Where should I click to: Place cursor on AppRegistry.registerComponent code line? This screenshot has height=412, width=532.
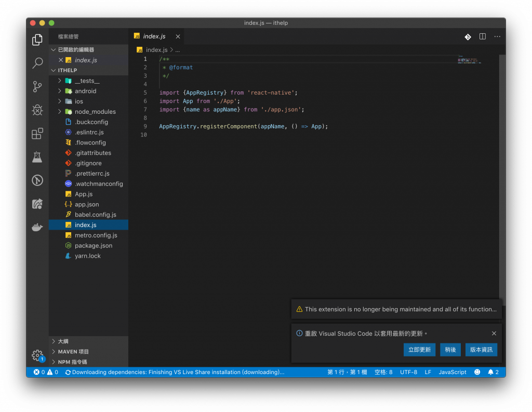[243, 126]
